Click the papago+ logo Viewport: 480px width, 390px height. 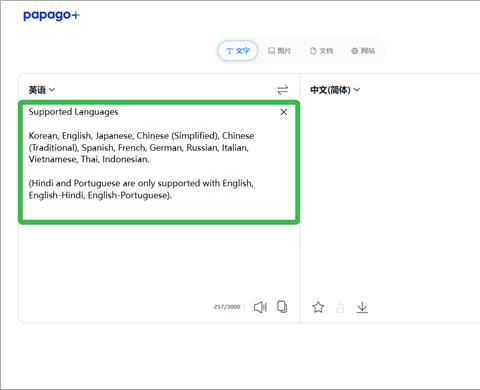pyautogui.click(x=51, y=15)
